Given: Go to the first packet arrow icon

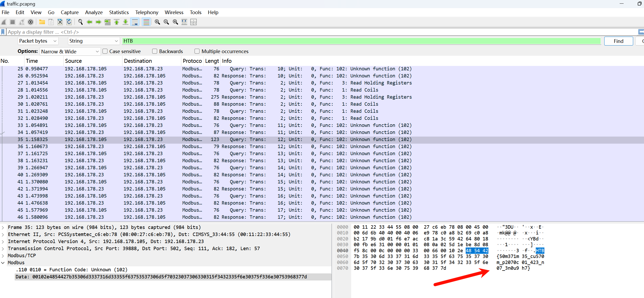Looking at the screenshot, I should [117, 22].
